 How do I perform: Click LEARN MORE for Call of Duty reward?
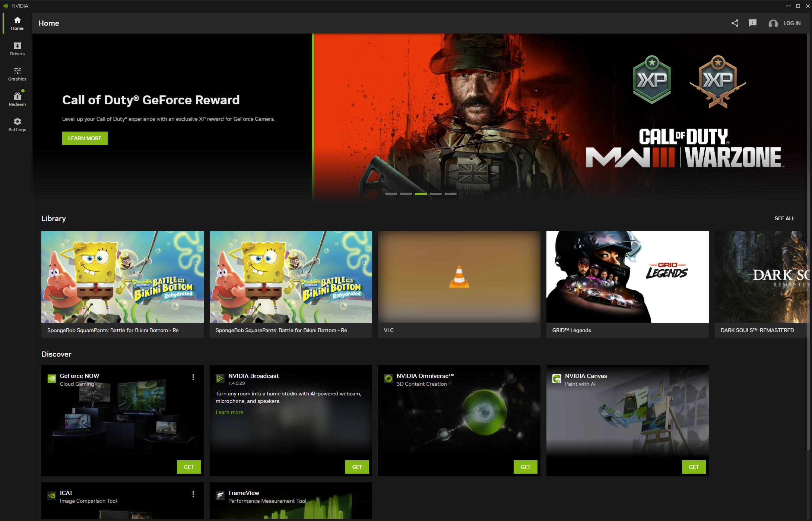coord(85,138)
